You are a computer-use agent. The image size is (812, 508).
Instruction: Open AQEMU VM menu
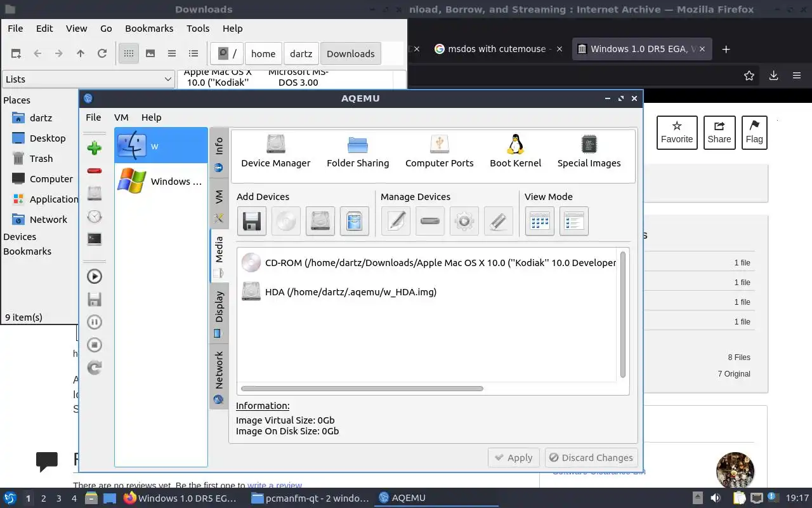(x=121, y=117)
